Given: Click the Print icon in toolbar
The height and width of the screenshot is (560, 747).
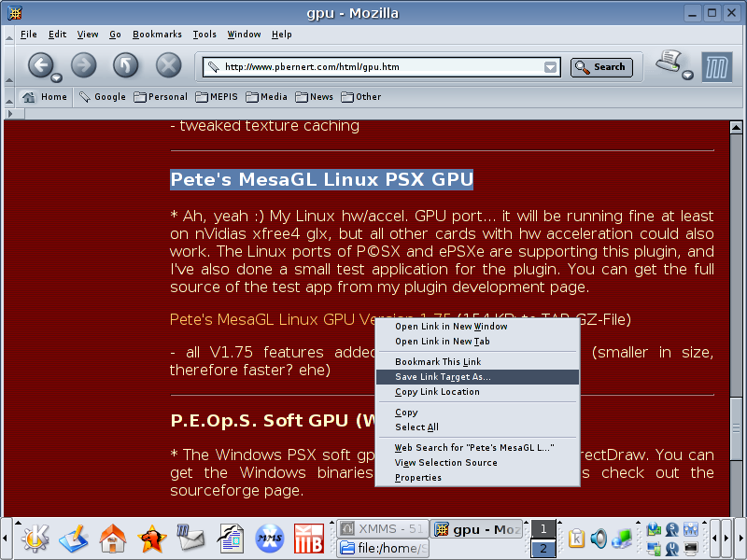Looking at the screenshot, I should tap(667, 62).
